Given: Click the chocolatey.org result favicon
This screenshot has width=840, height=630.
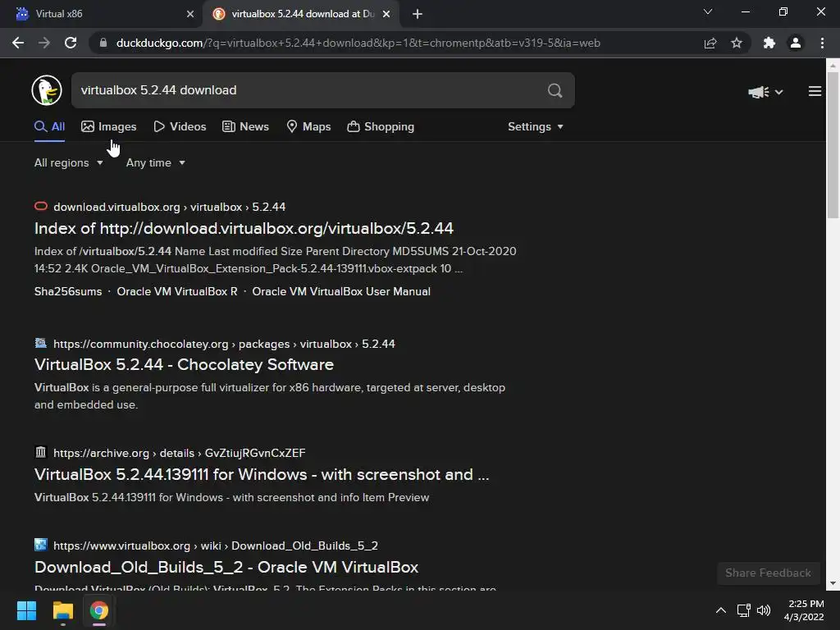Looking at the screenshot, I should coord(41,343).
